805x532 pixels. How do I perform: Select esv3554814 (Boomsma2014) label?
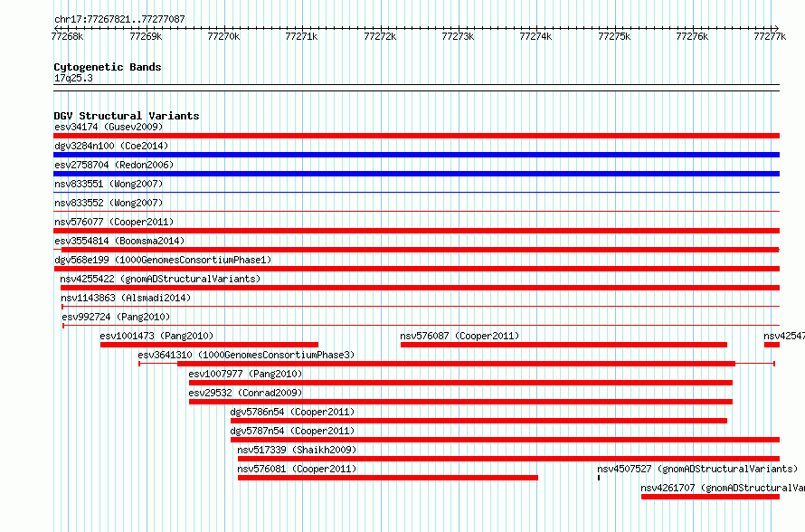[119, 241]
